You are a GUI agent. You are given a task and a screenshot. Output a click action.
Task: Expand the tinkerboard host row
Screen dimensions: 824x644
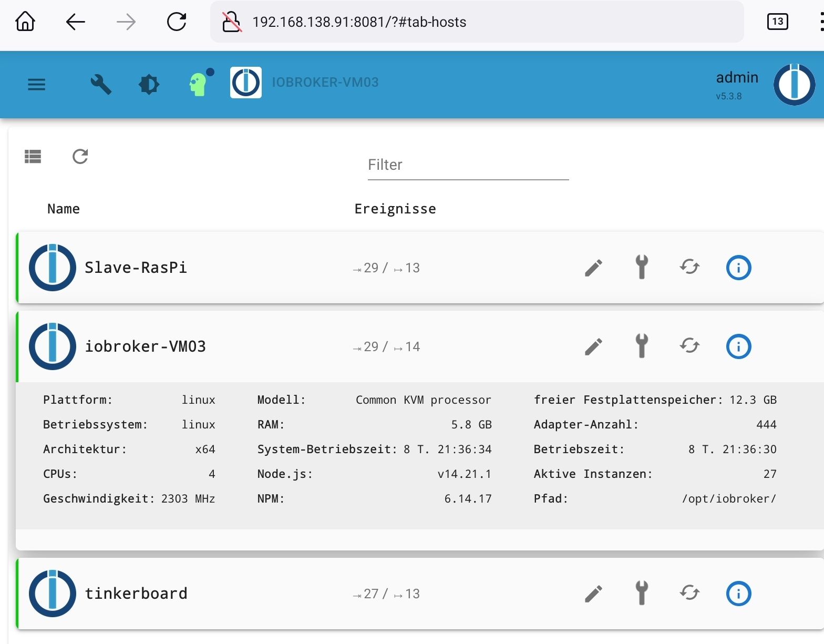(x=420, y=594)
